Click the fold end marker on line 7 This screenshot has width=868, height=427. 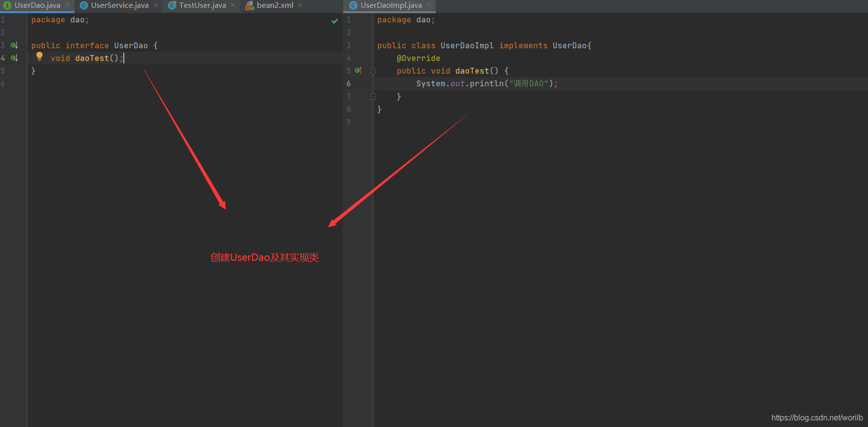pyautogui.click(x=373, y=97)
